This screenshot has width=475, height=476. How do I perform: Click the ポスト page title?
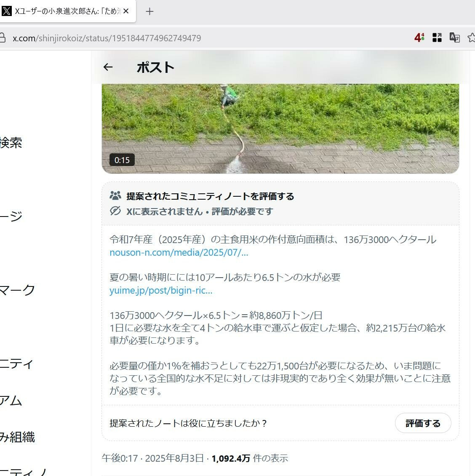[x=155, y=67]
